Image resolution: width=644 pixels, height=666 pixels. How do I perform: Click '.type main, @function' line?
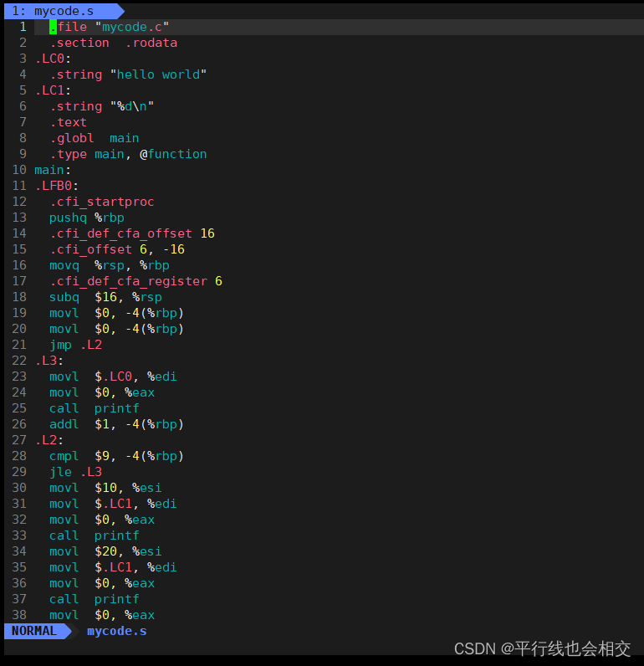(x=128, y=154)
